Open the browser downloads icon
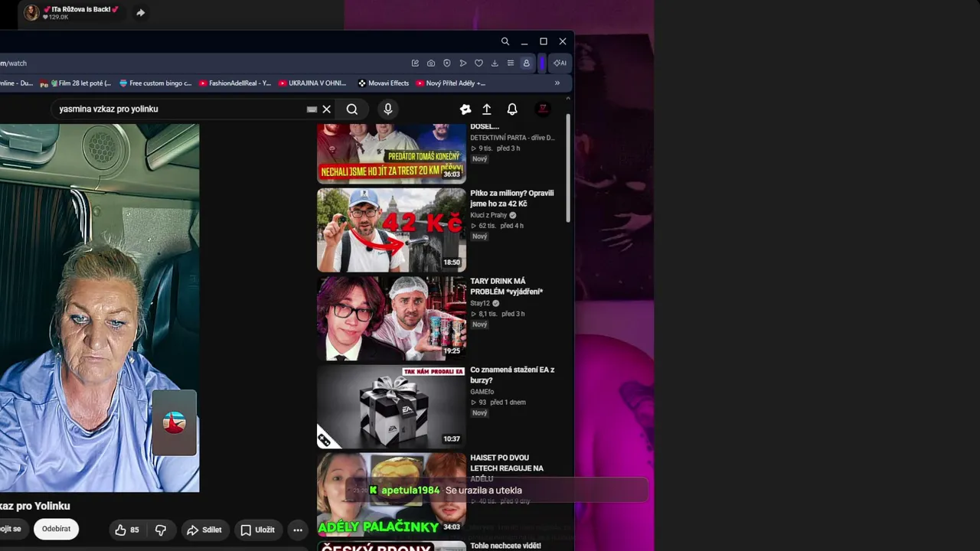980x551 pixels. point(495,64)
